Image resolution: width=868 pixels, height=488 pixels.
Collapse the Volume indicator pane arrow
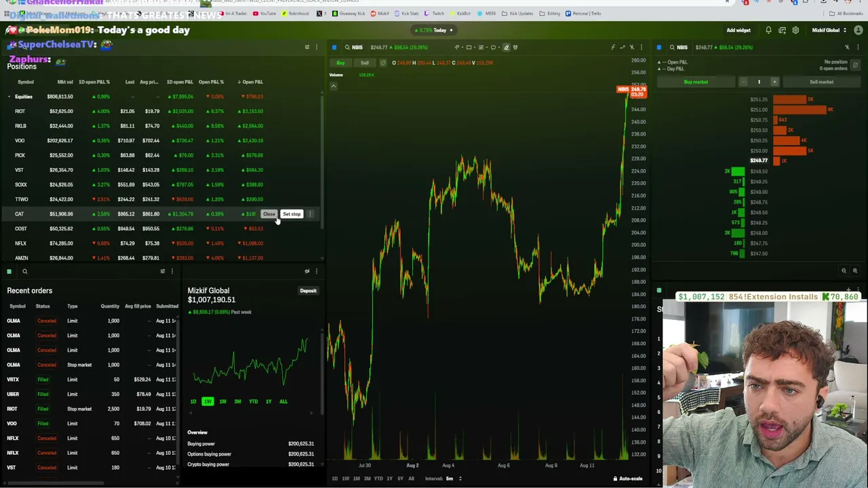pyautogui.click(x=333, y=86)
